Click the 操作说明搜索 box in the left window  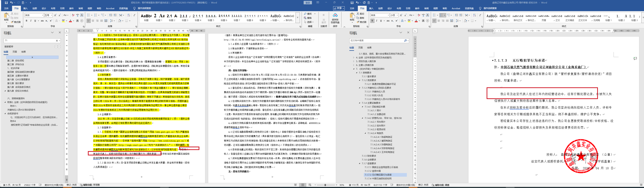point(144,8)
